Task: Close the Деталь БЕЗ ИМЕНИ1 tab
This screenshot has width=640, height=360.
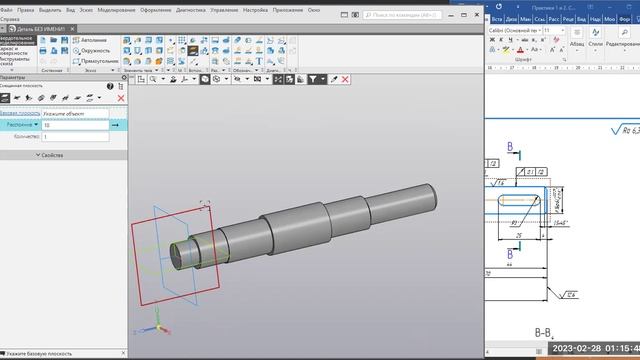Action: 72,29
